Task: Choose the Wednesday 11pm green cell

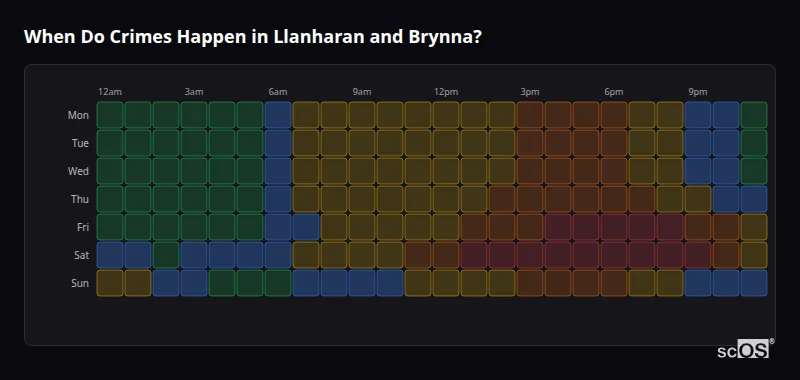Action: coord(754,171)
